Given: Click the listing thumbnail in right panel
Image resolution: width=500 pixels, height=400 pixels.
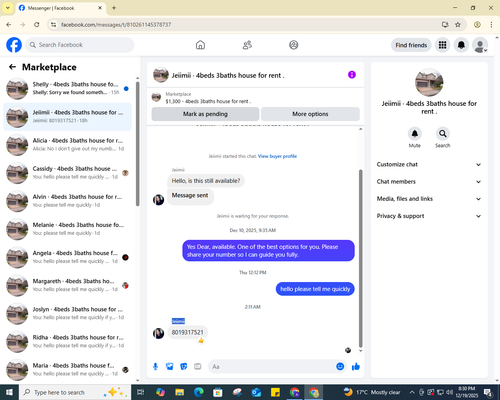Looking at the screenshot, I should pos(429,83).
